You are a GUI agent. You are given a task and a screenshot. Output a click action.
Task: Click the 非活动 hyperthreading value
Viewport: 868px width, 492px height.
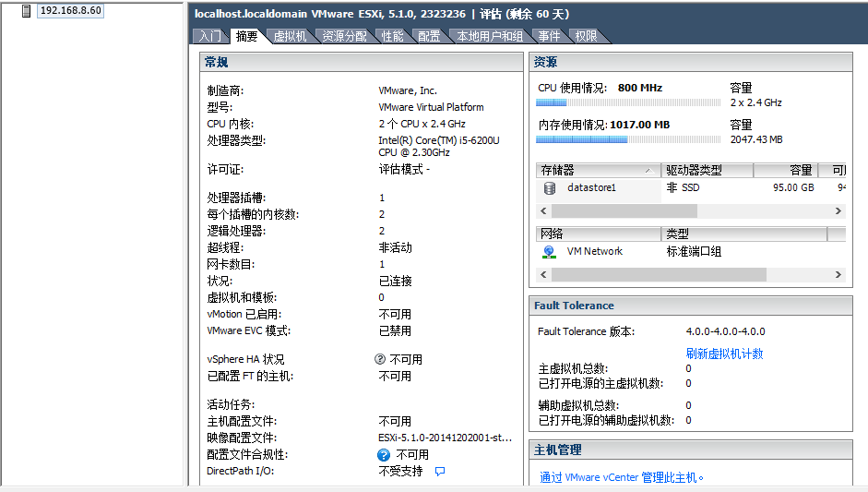click(x=395, y=247)
